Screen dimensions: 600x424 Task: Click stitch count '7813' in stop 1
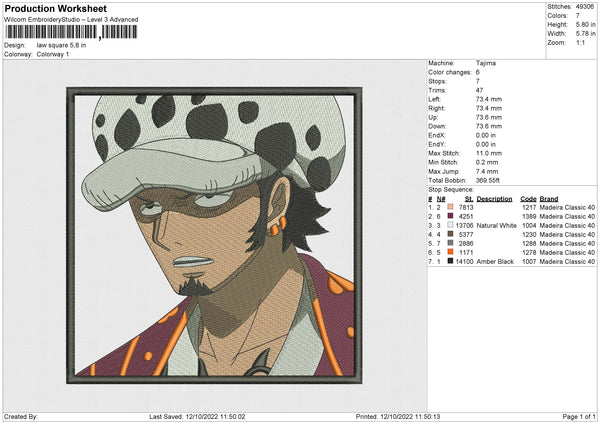click(x=466, y=207)
